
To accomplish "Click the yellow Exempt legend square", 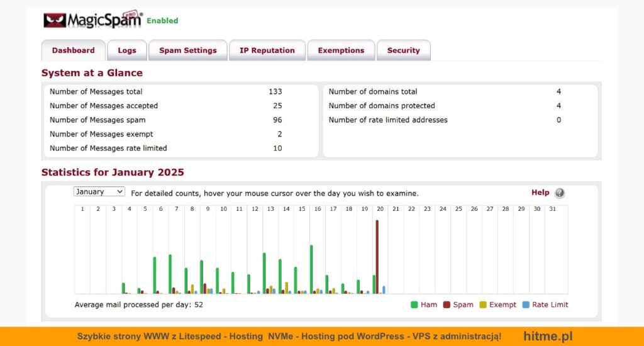I will [x=483, y=304].
